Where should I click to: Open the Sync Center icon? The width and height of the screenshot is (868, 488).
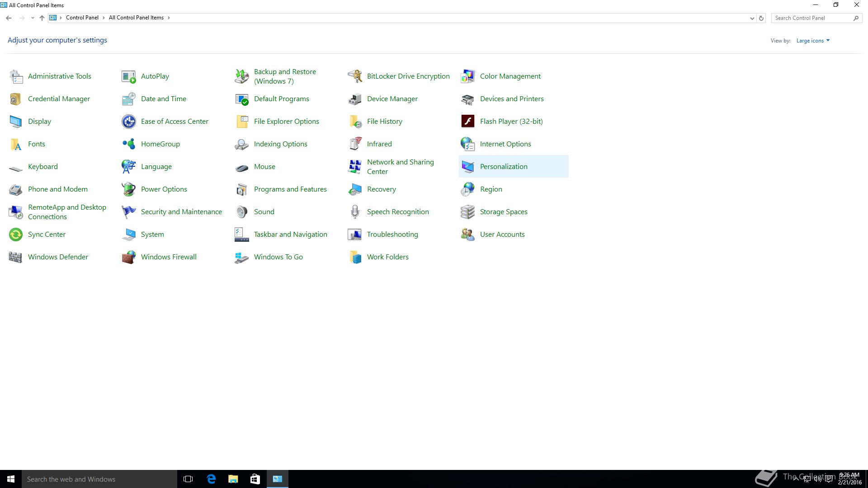pyautogui.click(x=16, y=235)
